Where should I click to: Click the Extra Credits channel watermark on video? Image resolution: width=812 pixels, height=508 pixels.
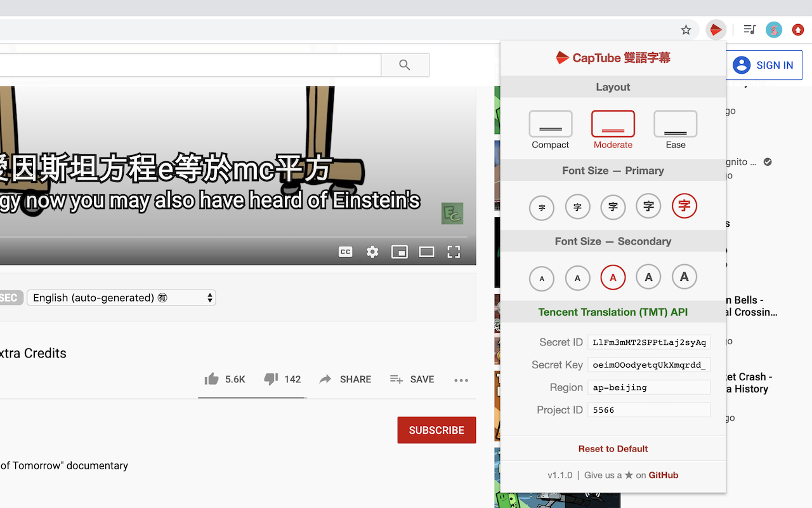click(452, 213)
